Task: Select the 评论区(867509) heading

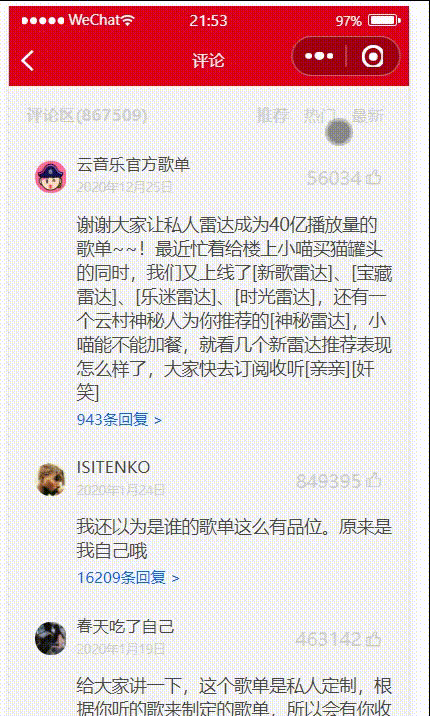Action: pyautogui.click(x=87, y=115)
